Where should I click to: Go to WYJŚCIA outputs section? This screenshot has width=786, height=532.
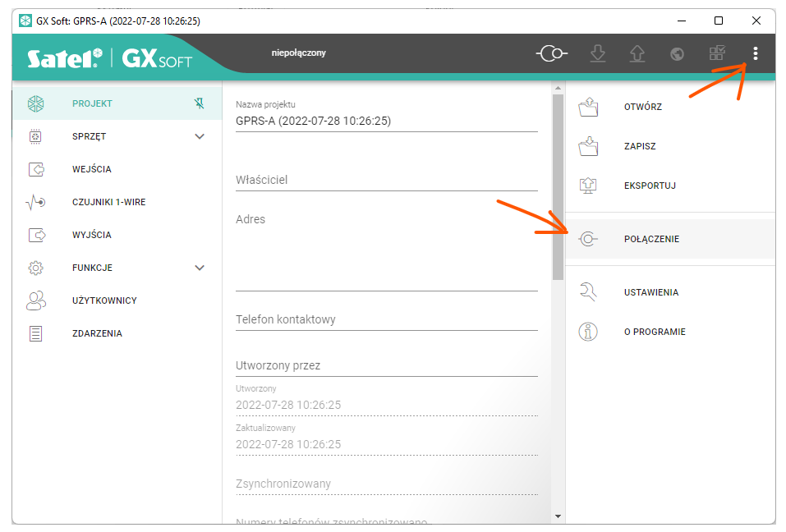coord(91,235)
